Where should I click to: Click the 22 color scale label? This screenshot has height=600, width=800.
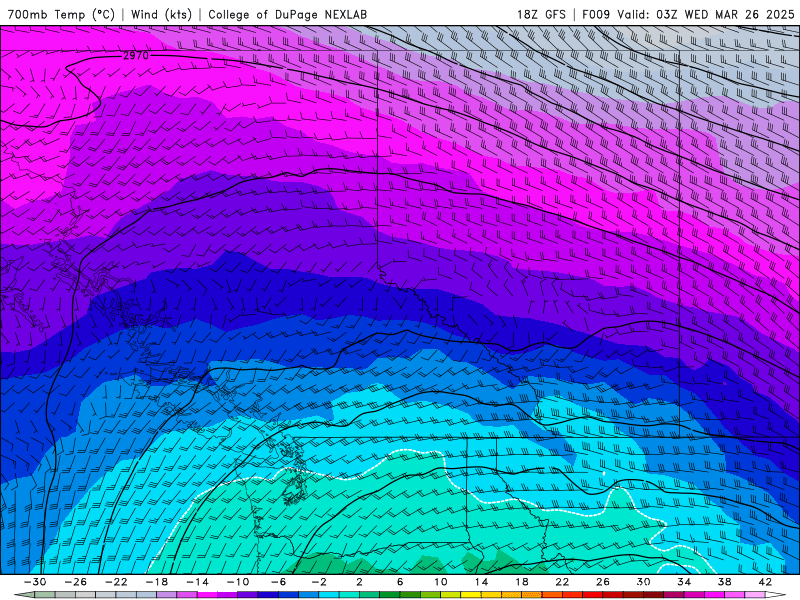click(x=562, y=582)
